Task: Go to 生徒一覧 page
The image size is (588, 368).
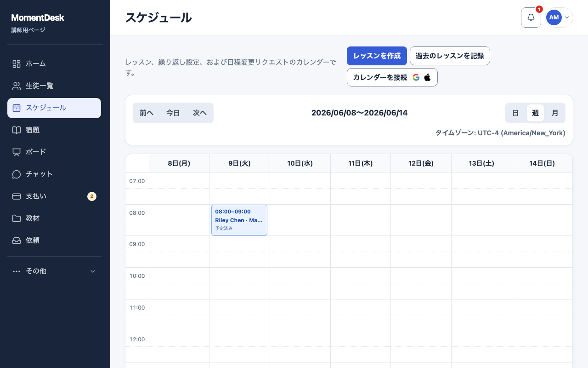Action: [54, 86]
